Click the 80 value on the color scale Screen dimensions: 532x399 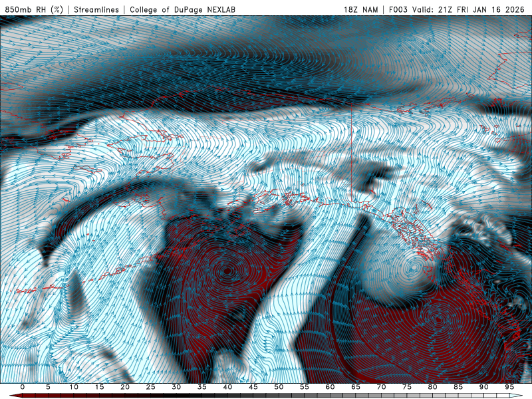pos(433,387)
